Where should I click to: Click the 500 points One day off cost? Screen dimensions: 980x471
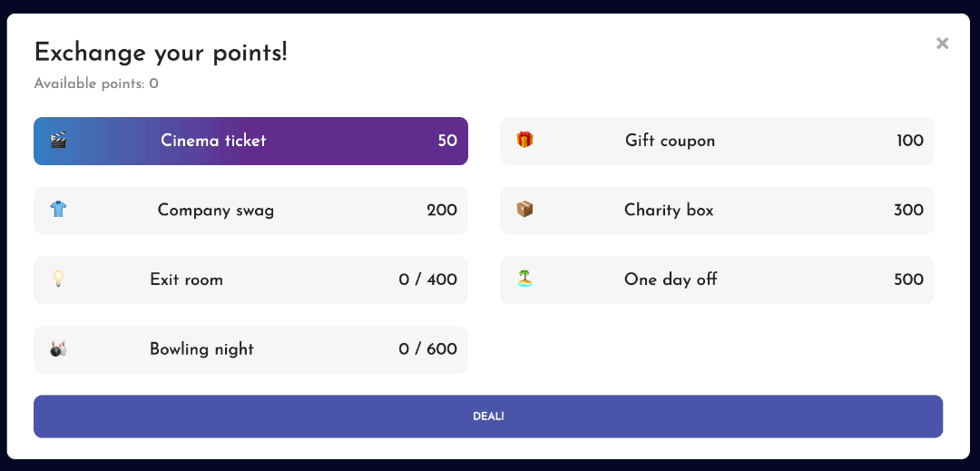click(x=908, y=280)
